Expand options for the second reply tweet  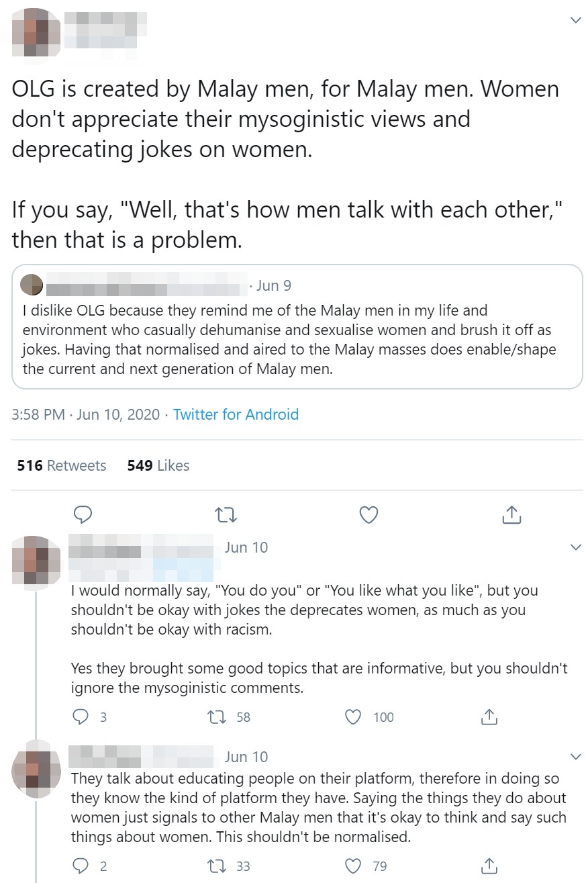(575, 757)
